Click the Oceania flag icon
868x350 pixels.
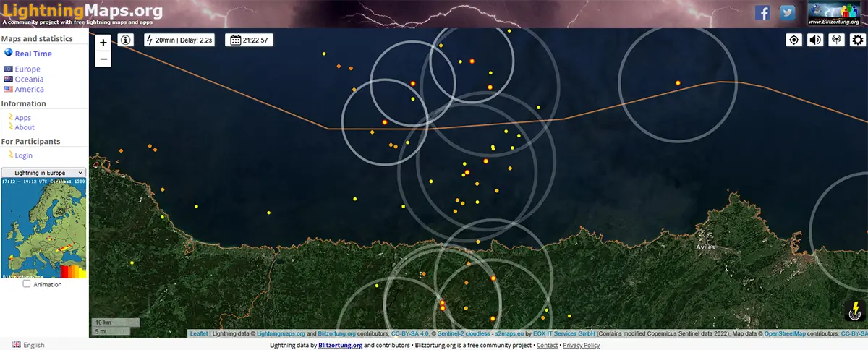[x=9, y=80]
